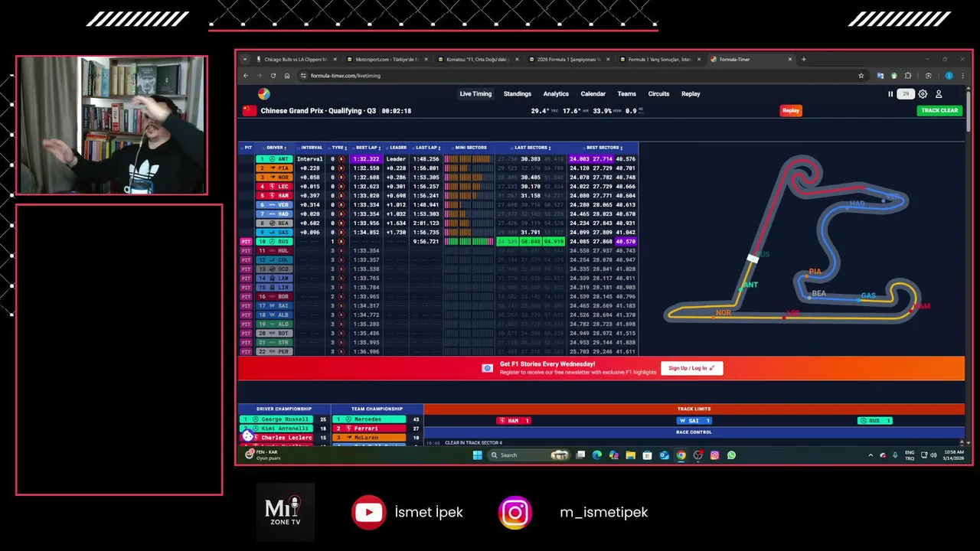This screenshot has width=980, height=551.
Task: Sort table by the Last Sectors column
Action: [x=531, y=148]
